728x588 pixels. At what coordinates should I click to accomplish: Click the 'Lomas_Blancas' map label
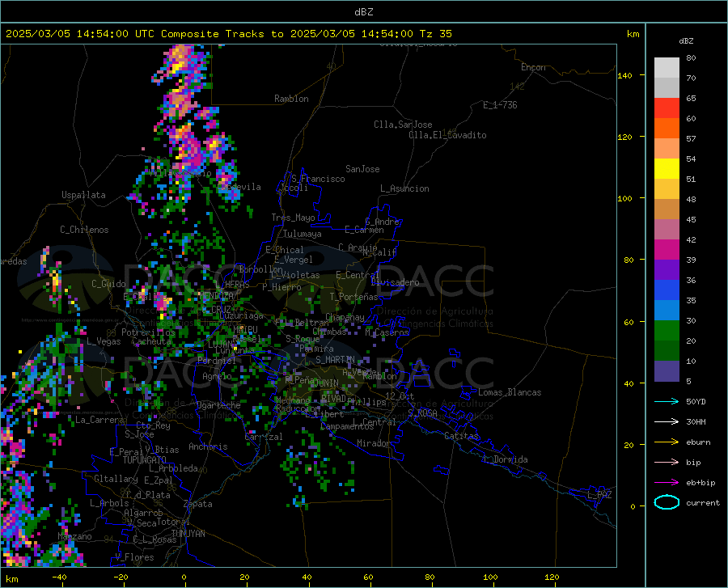(x=510, y=392)
